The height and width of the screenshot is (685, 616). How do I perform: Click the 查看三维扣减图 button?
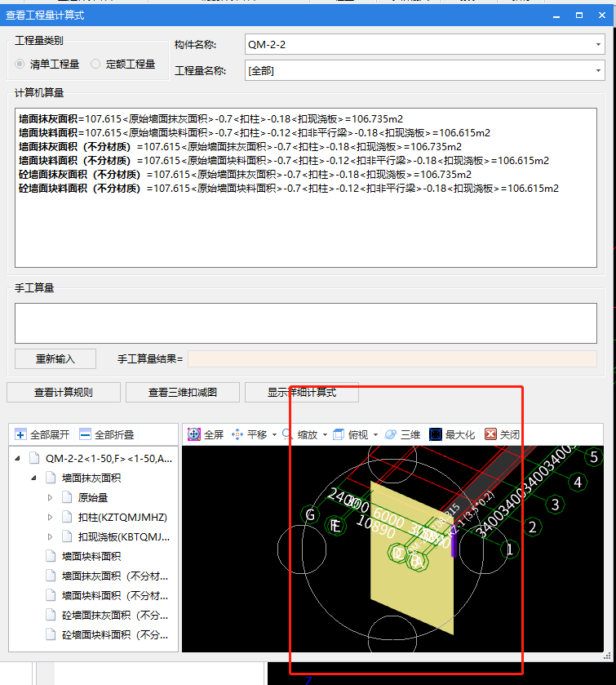point(183,392)
